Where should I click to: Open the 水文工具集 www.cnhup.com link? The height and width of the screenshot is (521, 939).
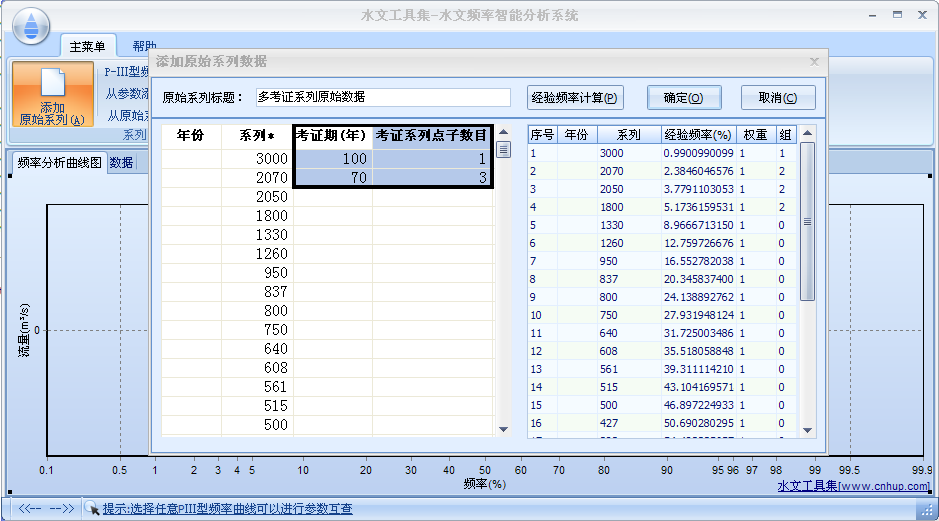click(x=853, y=486)
